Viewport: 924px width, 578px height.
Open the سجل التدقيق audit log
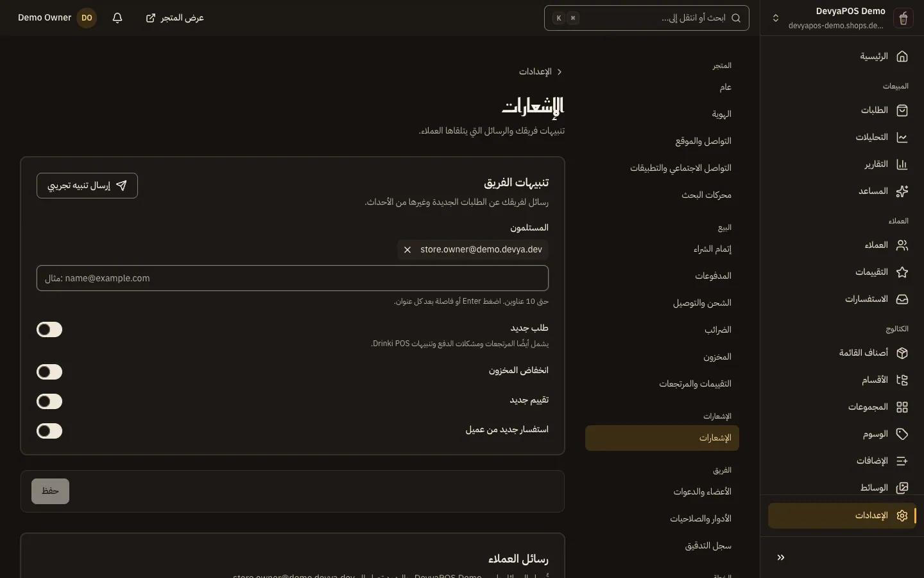662,546
